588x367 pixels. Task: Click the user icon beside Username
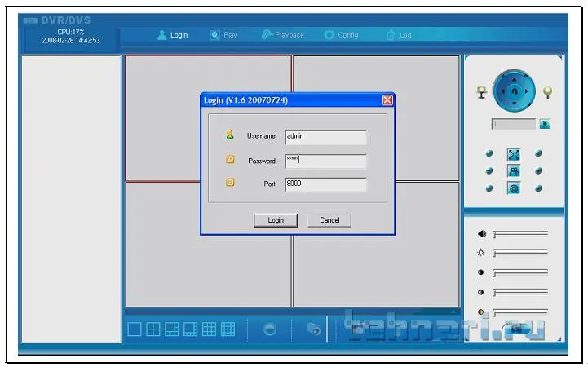coord(230,135)
